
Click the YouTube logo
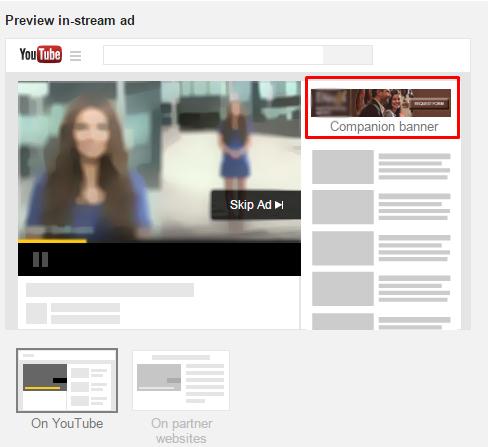pos(41,54)
